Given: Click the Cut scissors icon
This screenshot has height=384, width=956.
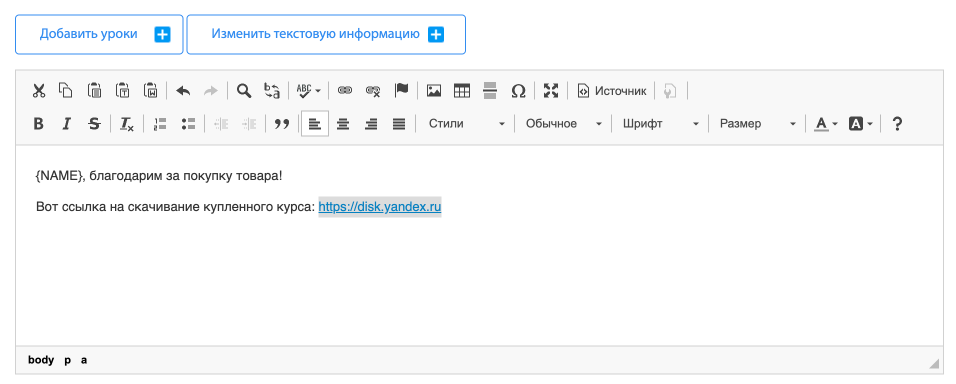Looking at the screenshot, I should click(x=38, y=91).
